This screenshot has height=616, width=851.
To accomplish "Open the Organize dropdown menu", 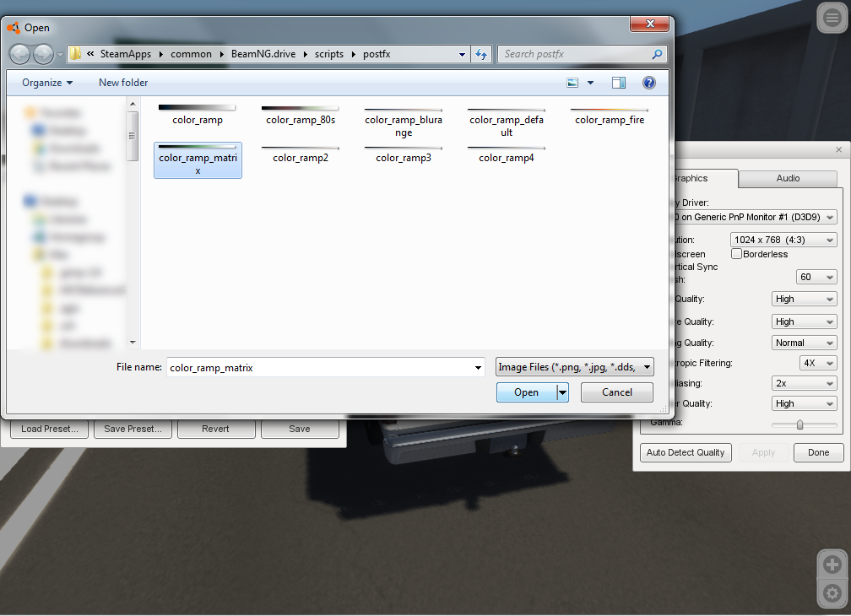I will coord(47,83).
